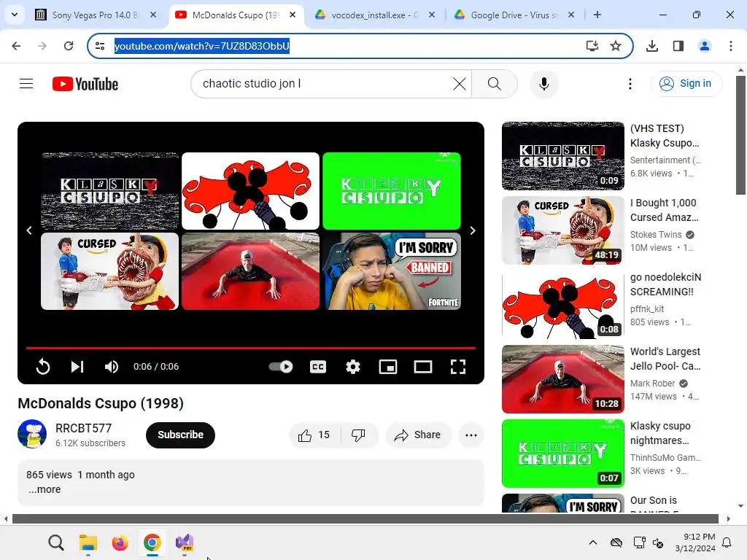The height and width of the screenshot is (560, 747).
Task: Open Chrome profile avatar
Action: [x=705, y=46]
